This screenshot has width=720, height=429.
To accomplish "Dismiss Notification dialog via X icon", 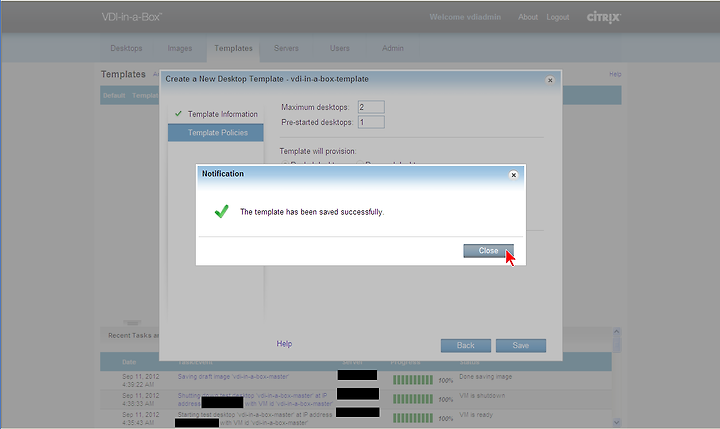I will (513, 175).
